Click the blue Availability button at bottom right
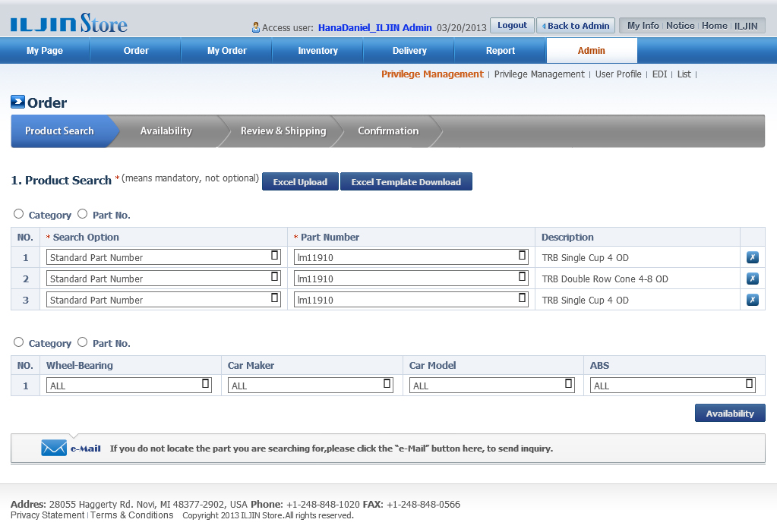 (x=730, y=413)
